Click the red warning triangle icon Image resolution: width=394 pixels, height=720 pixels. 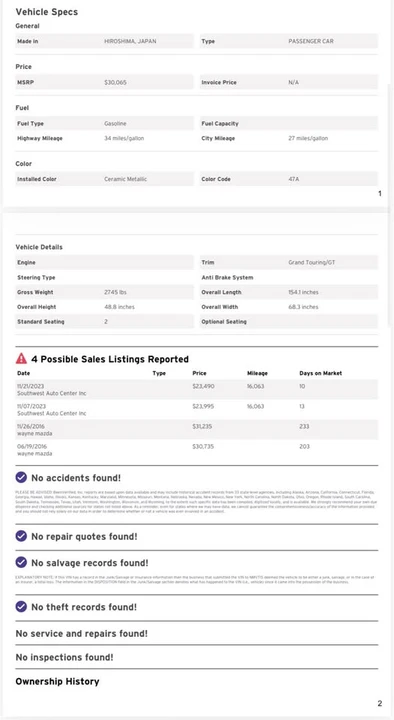coord(21,358)
